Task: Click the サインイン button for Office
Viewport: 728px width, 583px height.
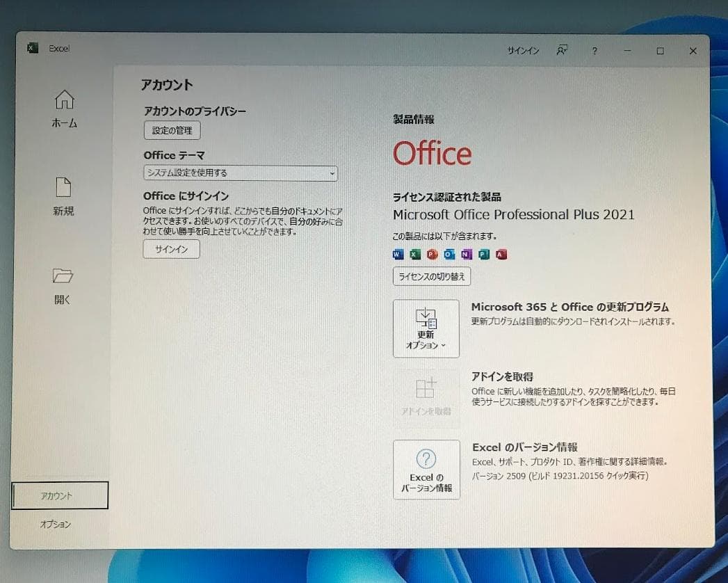Action: pyautogui.click(x=171, y=249)
